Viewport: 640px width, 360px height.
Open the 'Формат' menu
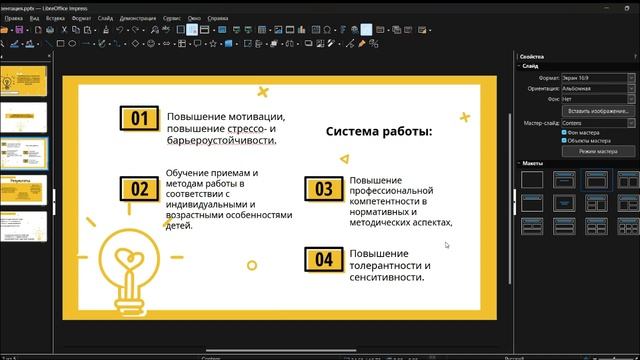81,18
